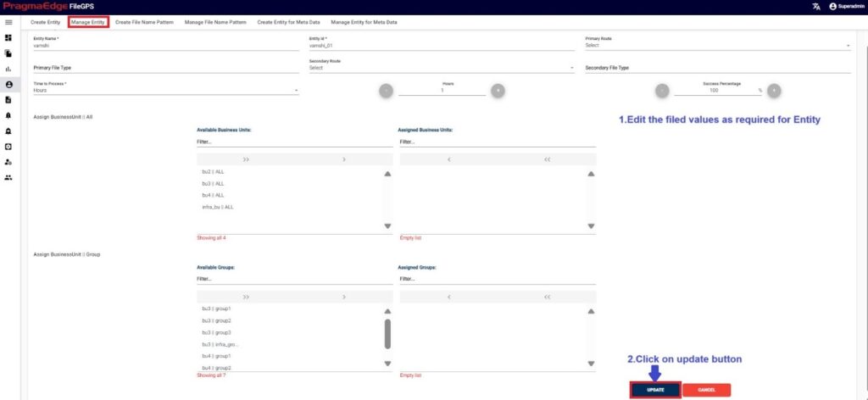Click up arrow of available business units list
The image size is (868, 400).
[x=387, y=174]
